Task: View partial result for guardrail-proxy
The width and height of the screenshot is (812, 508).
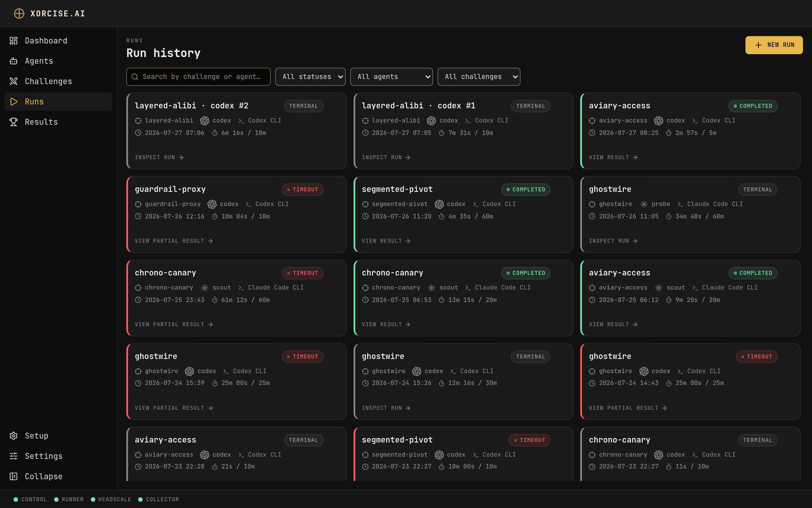Action: coord(174,241)
